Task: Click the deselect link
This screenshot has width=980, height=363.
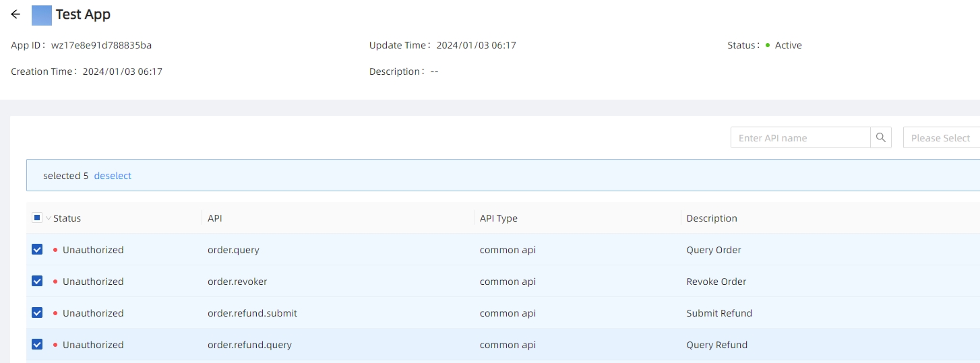Action: click(x=113, y=176)
